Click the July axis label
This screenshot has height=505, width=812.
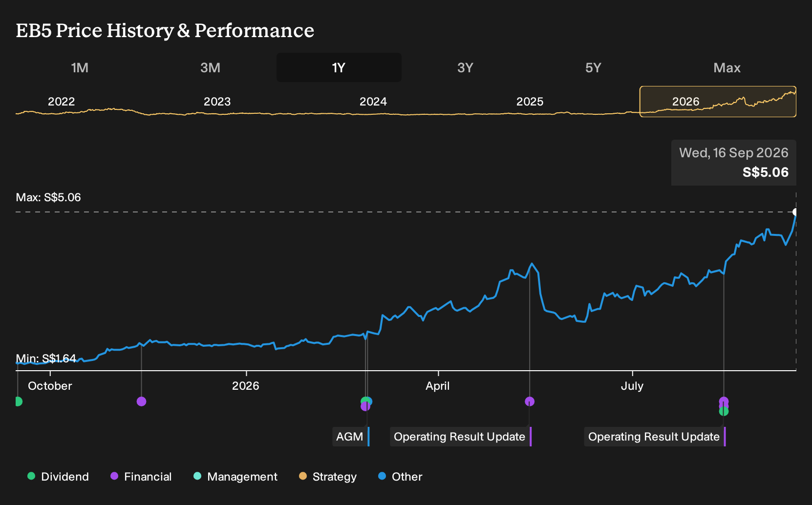632,386
